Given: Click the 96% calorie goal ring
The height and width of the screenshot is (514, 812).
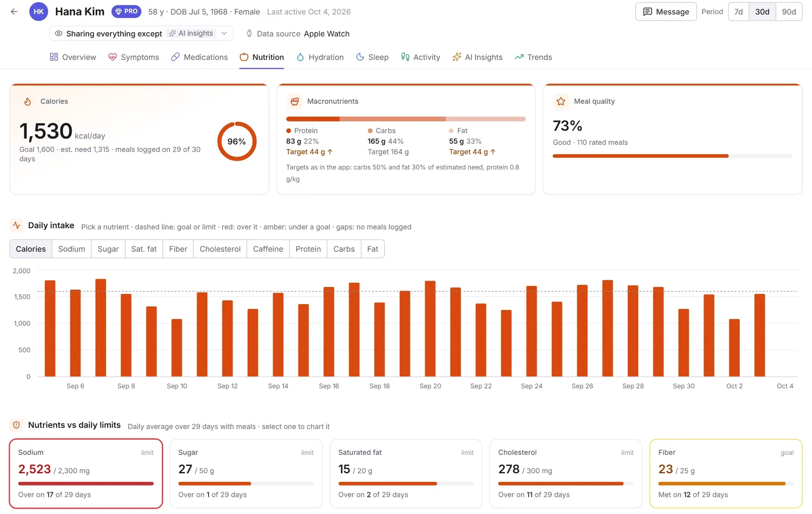Looking at the screenshot, I should pyautogui.click(x=237, y=141).
